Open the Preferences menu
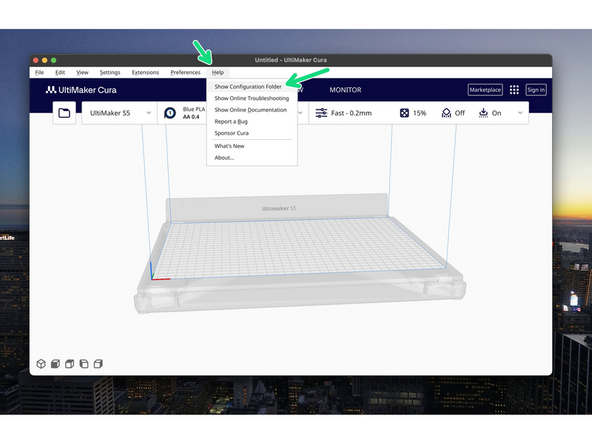This screenshot has width=592, height=444. 185,72
